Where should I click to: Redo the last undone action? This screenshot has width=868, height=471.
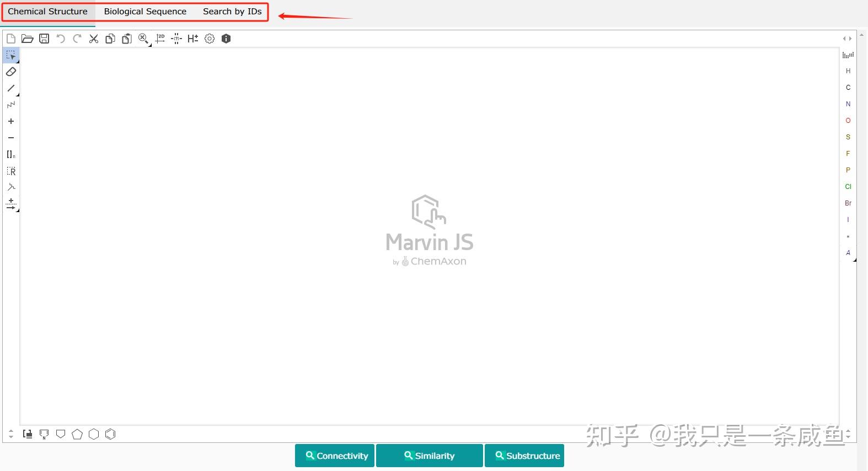tap(77, 39)
